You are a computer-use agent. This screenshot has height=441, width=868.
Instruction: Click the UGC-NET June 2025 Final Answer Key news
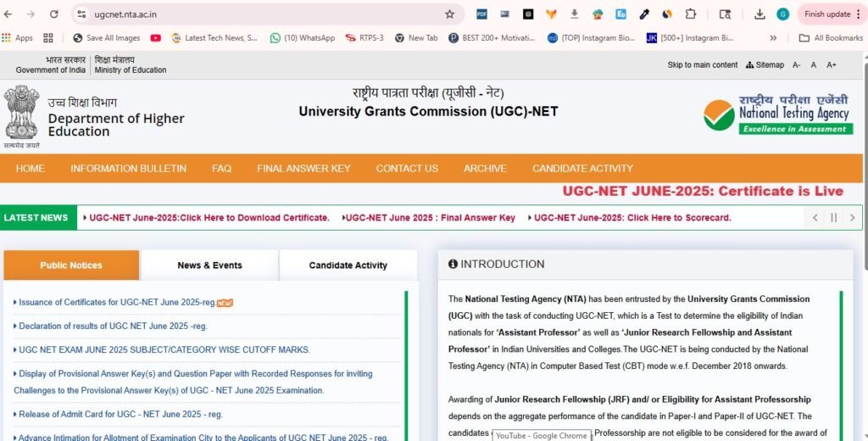(x=428, y=218)
